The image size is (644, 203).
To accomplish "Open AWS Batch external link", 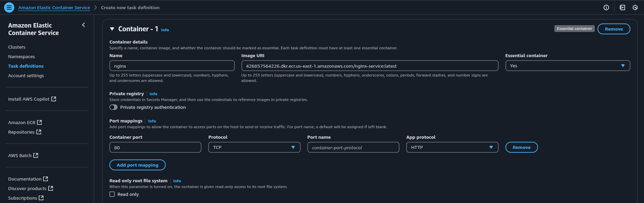I will [23, 155].
